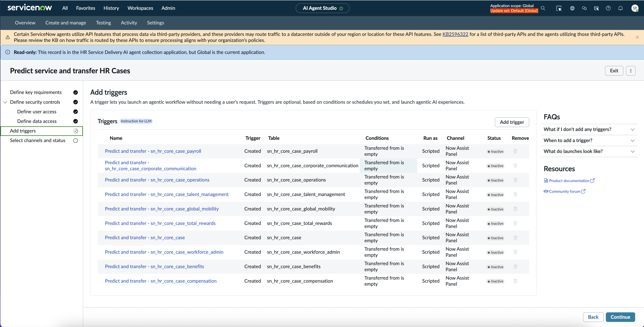Open the History menu

[x=111, y=8]
